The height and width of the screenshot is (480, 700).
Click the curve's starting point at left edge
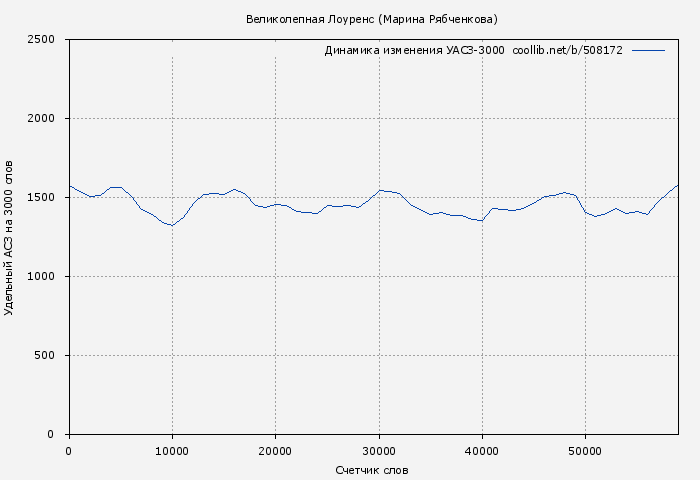coord(70,186)
